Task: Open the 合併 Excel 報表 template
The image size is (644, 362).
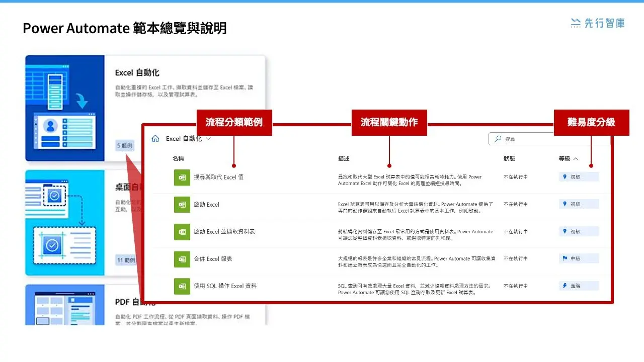Action: [x=213, y=259]
